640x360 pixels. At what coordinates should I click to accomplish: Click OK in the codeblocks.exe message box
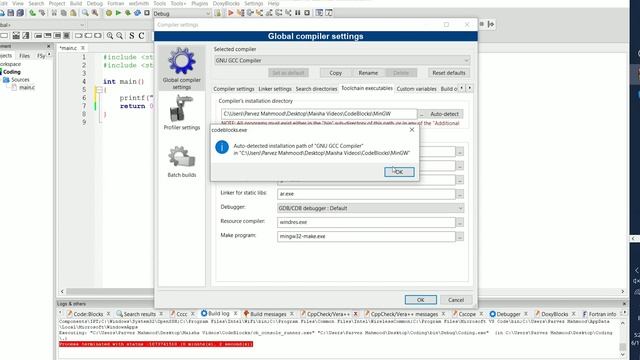click(x=399, y=172)
